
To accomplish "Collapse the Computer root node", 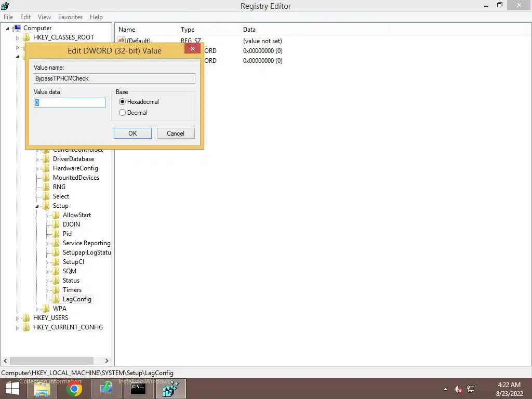I will (7, 29).
